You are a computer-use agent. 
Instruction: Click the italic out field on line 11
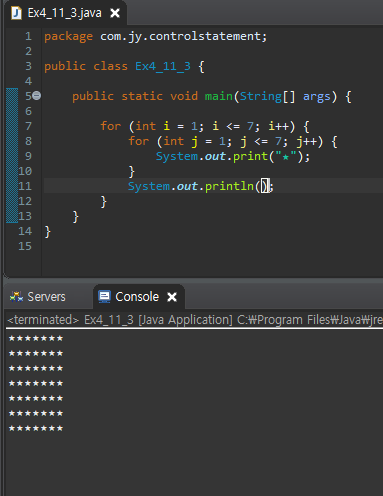[x=187, y=187]
